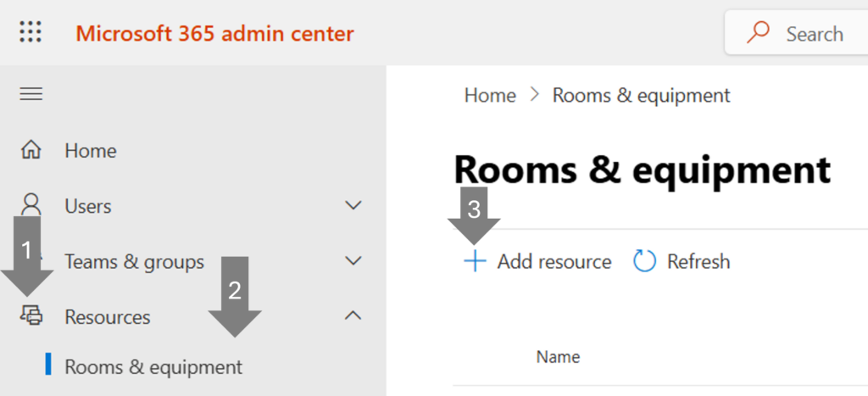
Task: Select Teams & groups in the sidebar
Action: point(134,262)
